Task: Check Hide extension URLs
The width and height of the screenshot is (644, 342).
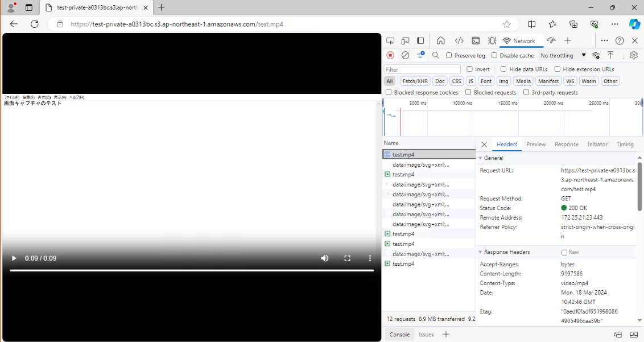Action: point(558,69)
